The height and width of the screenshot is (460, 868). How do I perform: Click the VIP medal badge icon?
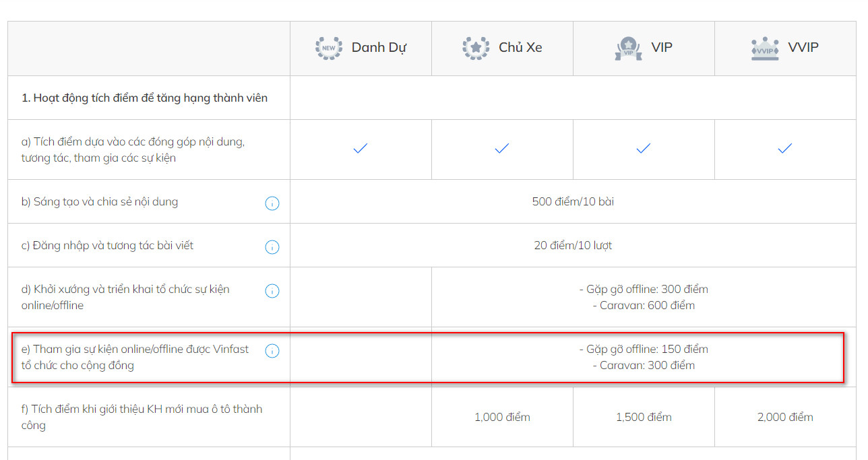[628, 48]
